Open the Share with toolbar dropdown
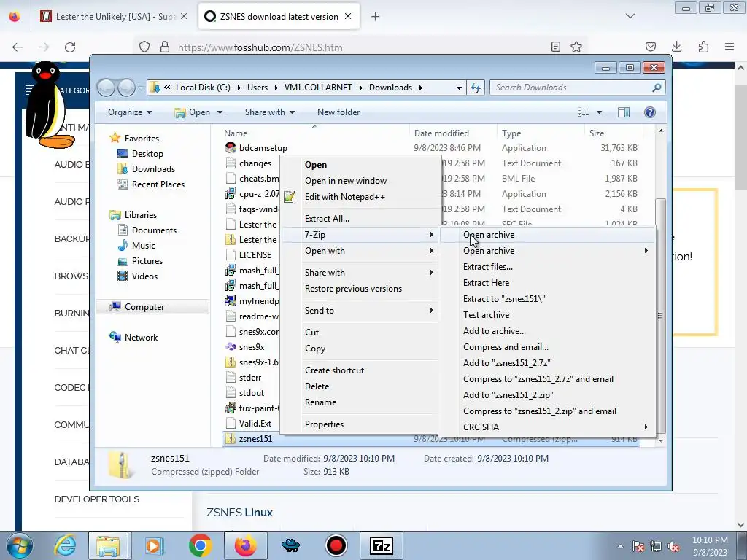The width and height of the screenshot is (747, 560). pyautogui.click(x=270, y=112)
